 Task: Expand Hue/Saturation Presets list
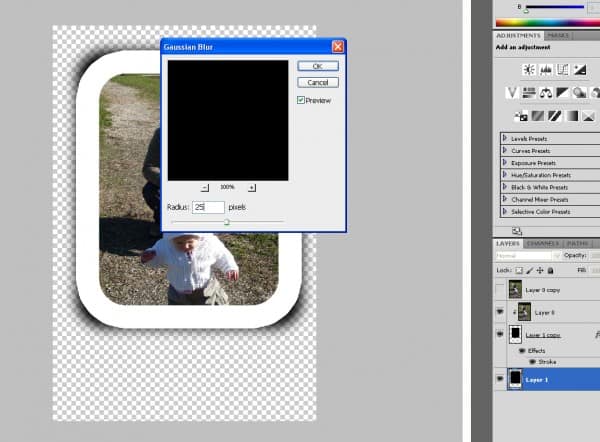[x=503, y=174]
